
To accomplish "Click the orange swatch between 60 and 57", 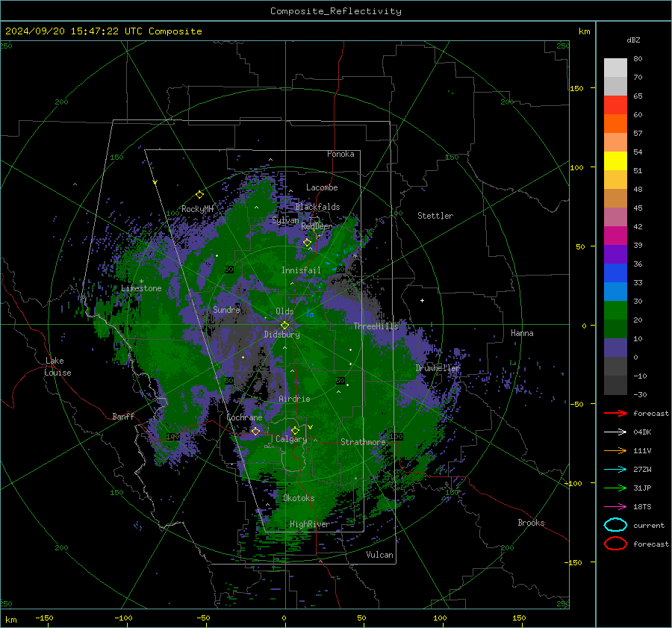I will pyautogui.click(x=615, y=124).
